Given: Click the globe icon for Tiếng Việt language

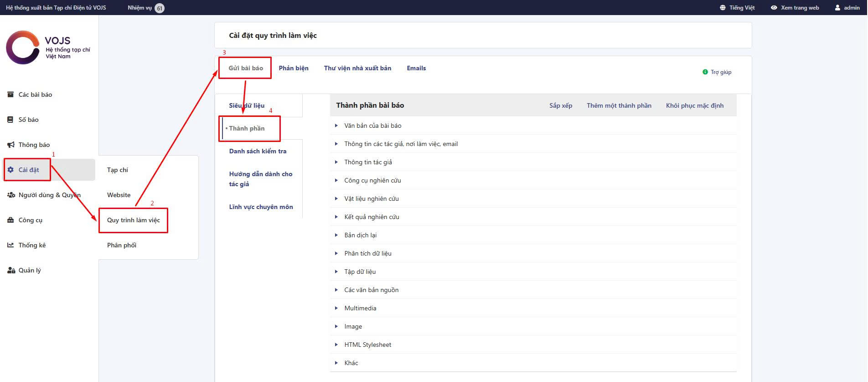Looking at the screenshot, I should tap(723, 8).
